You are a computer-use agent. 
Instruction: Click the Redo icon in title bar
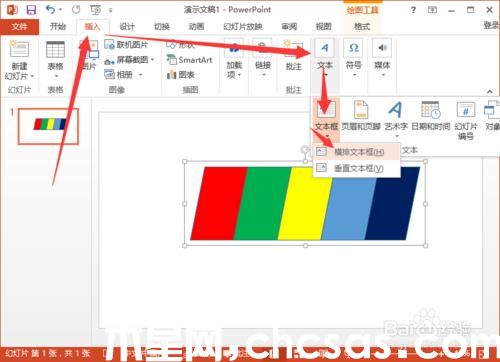point(76,10)
